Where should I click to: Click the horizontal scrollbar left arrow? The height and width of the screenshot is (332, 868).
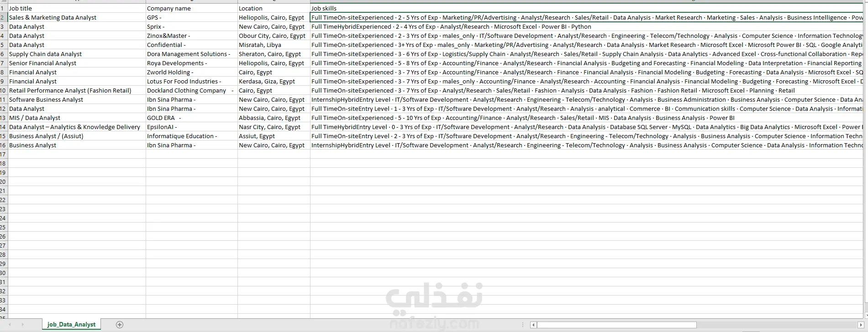click(x=533, y=325)
